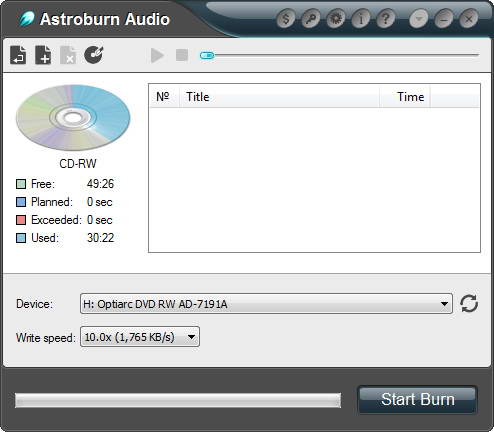The width and height of the screenshot is (494, 432).
Task: Click the № column header
Action: pos(164,97)
